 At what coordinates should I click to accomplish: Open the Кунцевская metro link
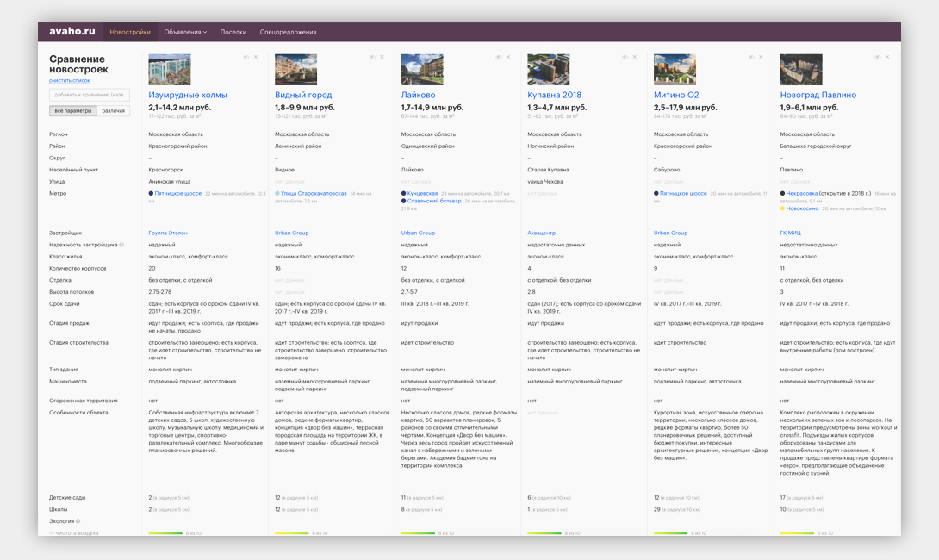[422, 194]
